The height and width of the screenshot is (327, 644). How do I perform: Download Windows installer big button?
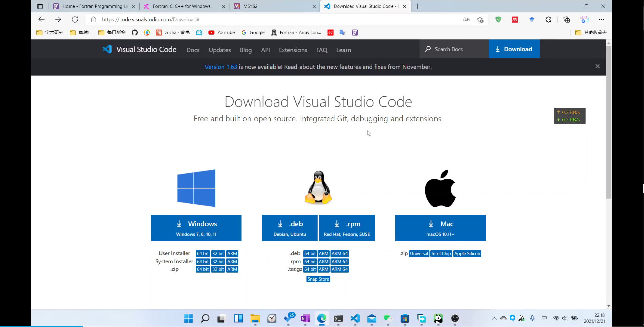[x=196, y=228]
